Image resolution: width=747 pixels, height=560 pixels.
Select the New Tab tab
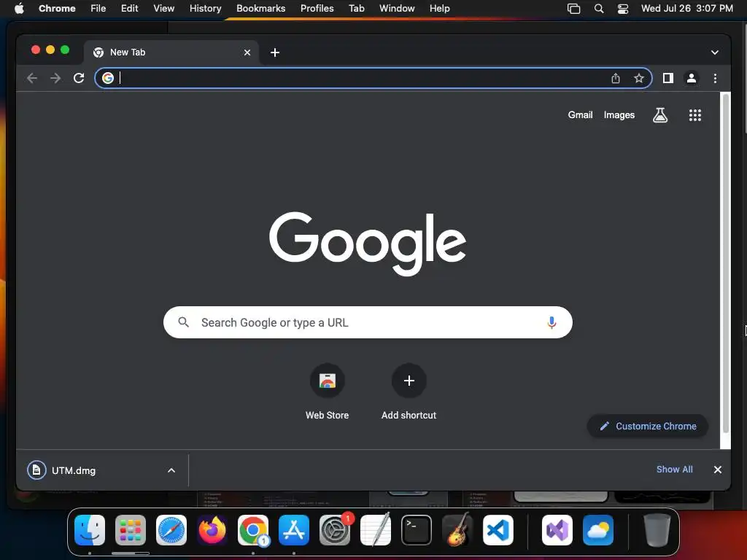click(171, 52)
